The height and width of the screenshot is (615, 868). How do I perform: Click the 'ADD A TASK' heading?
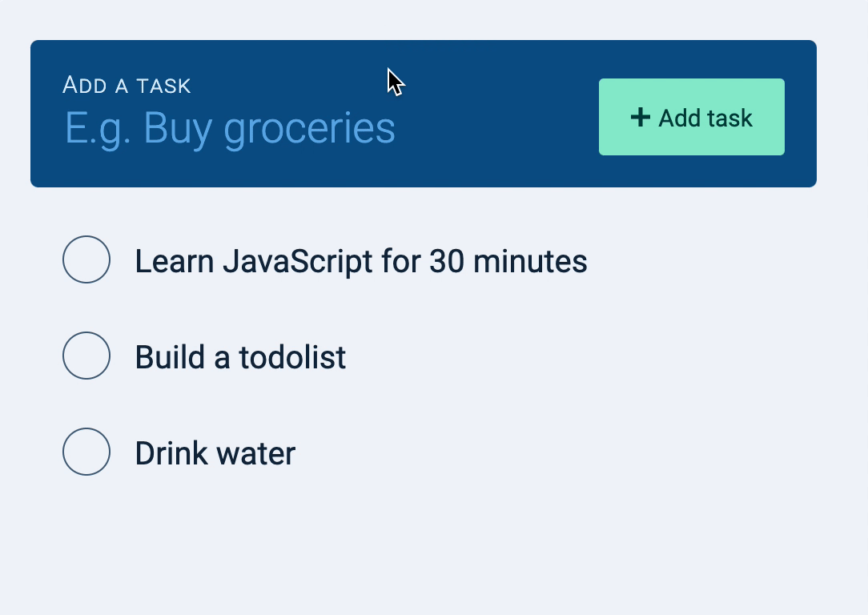pos(127,85)
